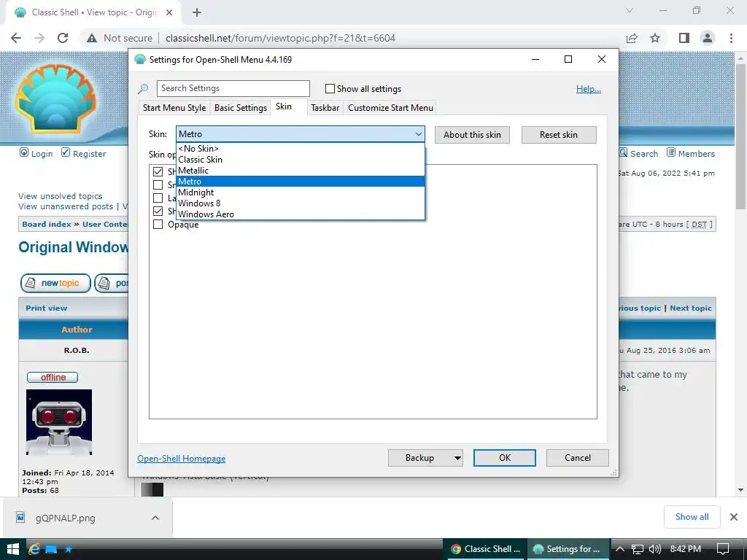
Task: Open the Basic Settings tab
Action: point(241,108)
